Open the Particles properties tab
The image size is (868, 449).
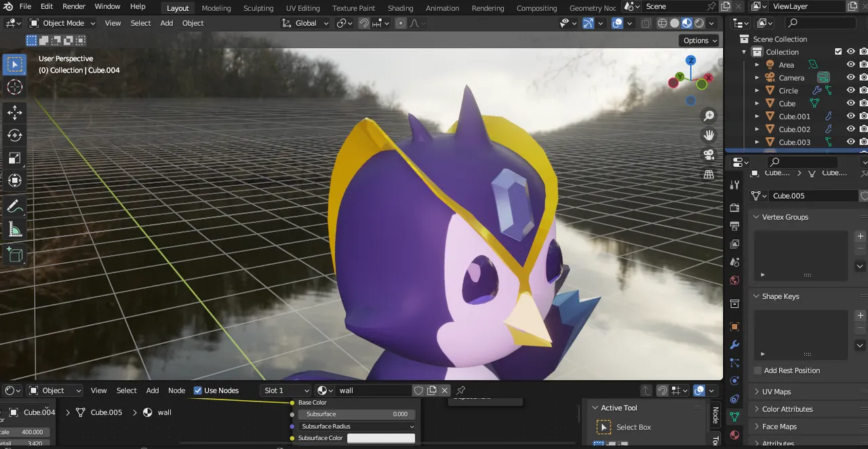[734, 363]
